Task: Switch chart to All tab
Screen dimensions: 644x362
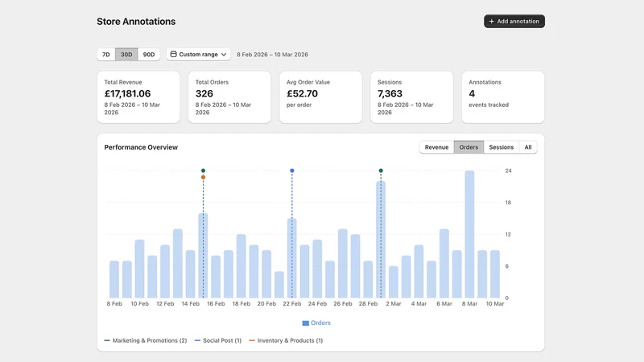Action: pos(528,147)
